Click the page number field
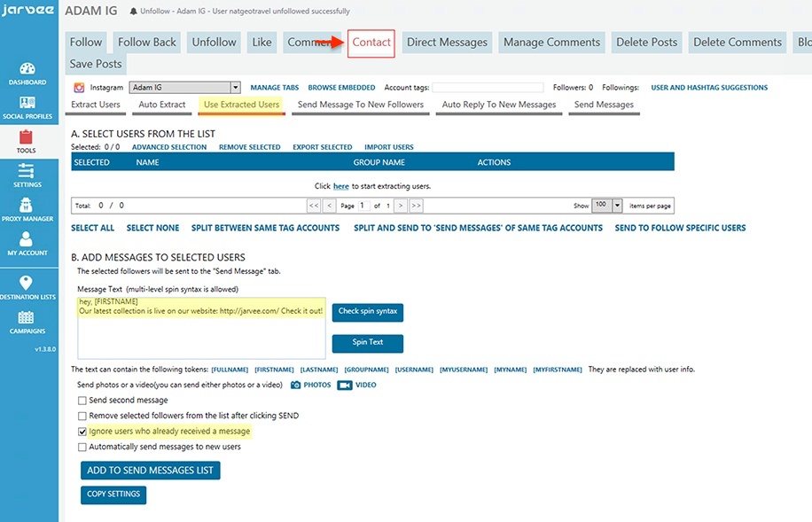The height and width of the screenshot is (522, 812). (364, 206)
